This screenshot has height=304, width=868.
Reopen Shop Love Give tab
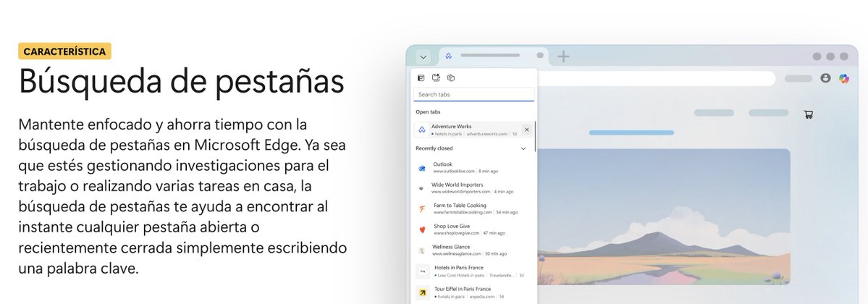point(474,229)
